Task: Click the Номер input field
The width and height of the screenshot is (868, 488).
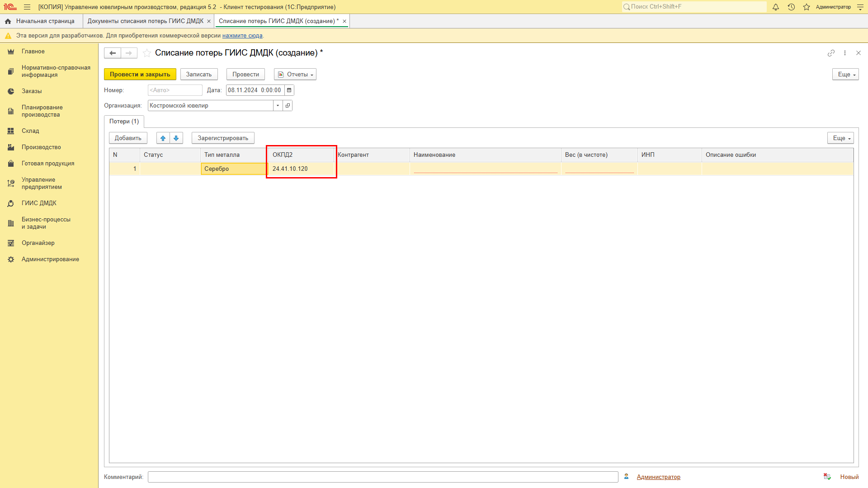Action: (175, 90)
